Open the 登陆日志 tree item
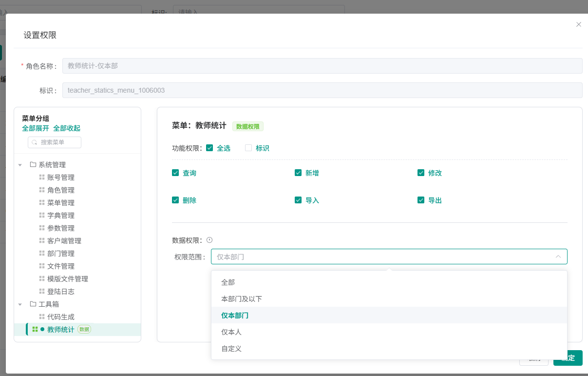This screenshot has height=376, width=588. click(x=61, y=292)
